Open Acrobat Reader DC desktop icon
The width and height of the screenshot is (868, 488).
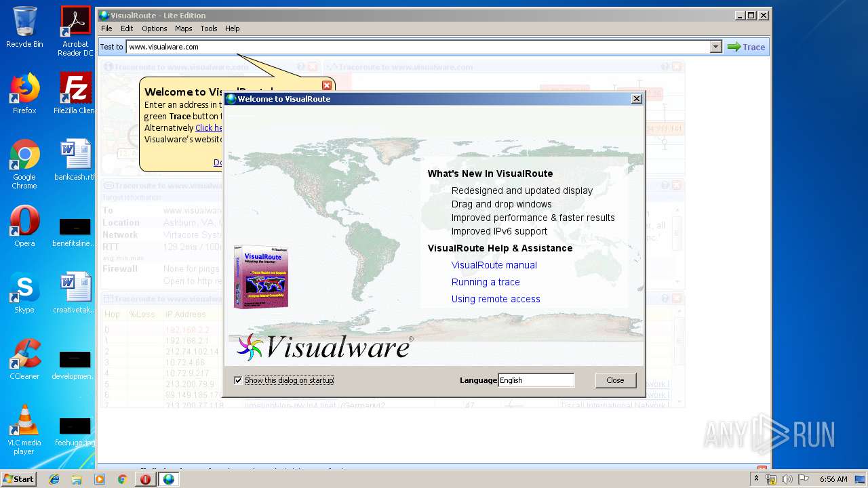coord(75,31)
